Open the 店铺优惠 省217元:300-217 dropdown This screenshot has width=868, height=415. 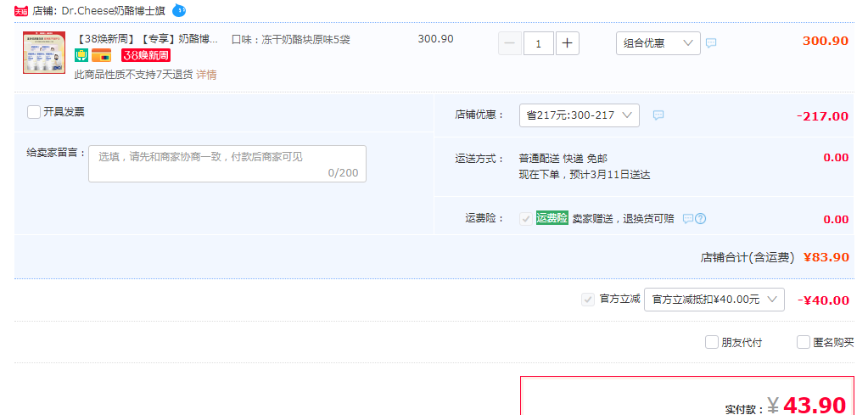[x=579, y=115]
